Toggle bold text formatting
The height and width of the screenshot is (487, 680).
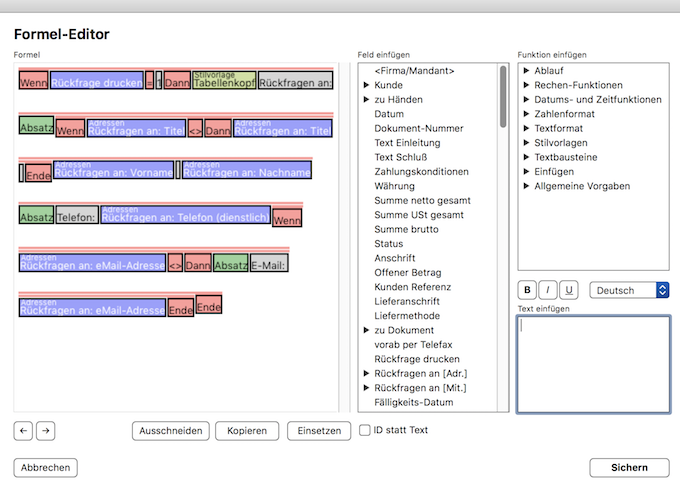[527, 290]
